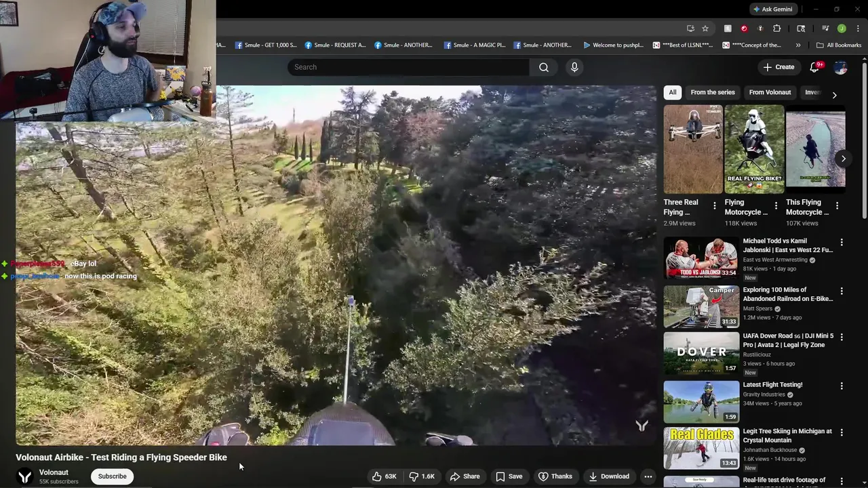Open Exploring 100 Miles railroad thumbnail
The width and height of the screenshot is (868, 488).
pos(701,306)
